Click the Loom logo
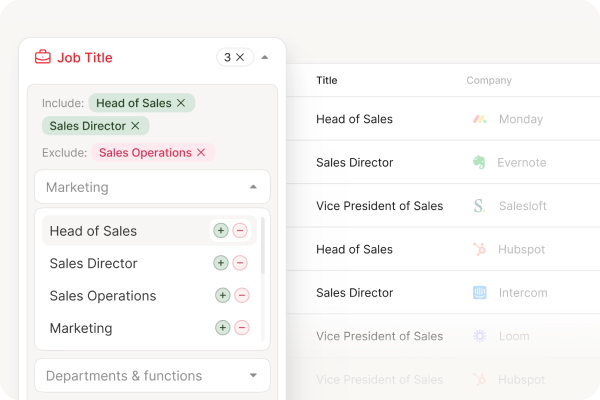The height and width of the screenshot is (400, 600). coord(479,336)
